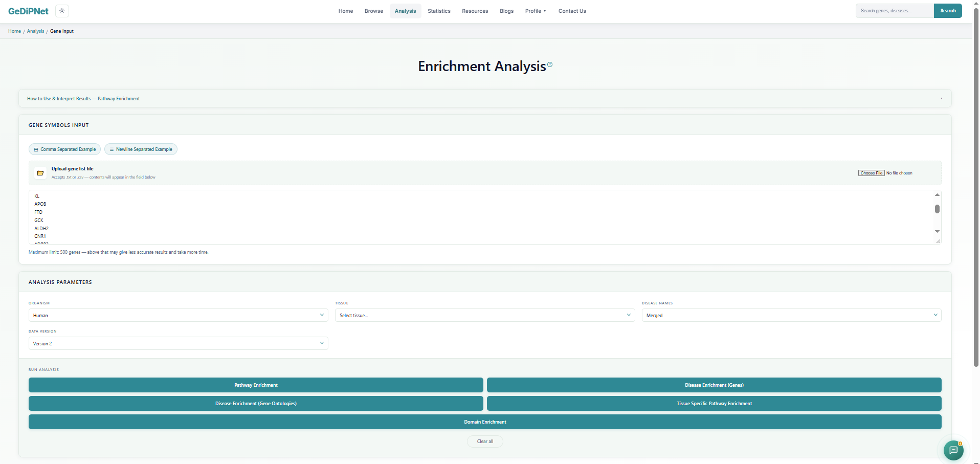
Task: Load the Comma Separated Example
Action: [x=64, y=149]
